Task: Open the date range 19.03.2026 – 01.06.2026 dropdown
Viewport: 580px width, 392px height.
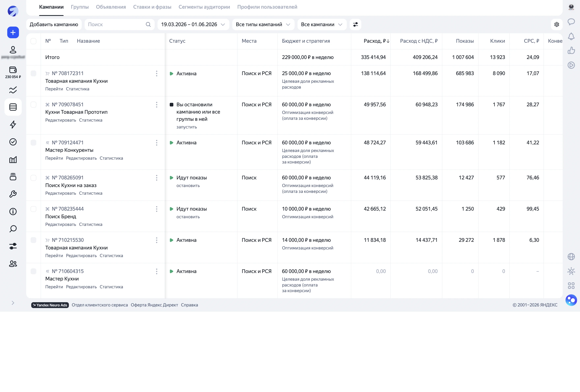Action: pyautogui.click(x=193, y=24)
